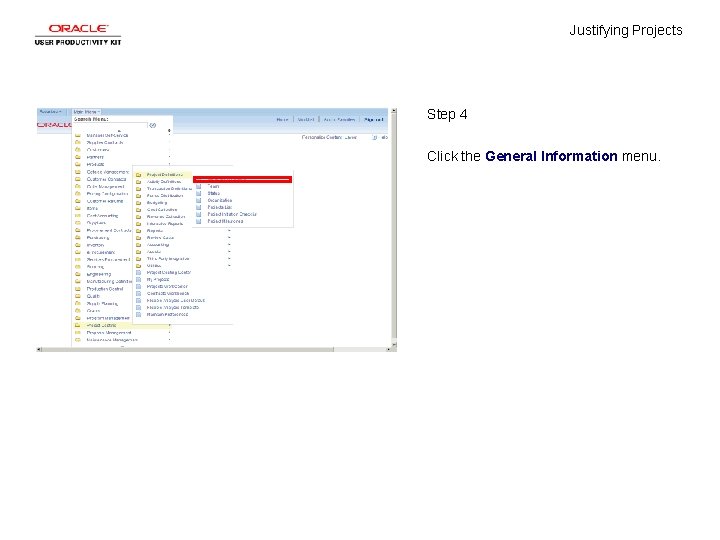
Task: Click the Revenue Collection folder icon
Action: click(139, 217)
